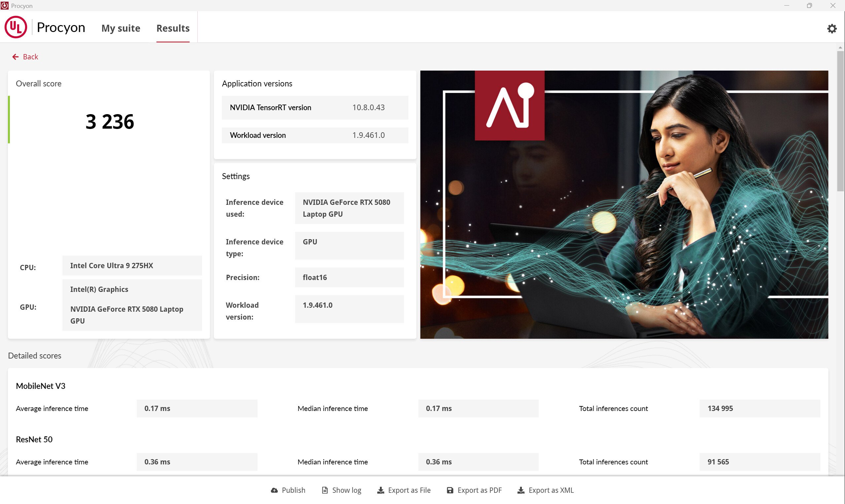Click the Export as PDF save icon
Viewport: 845px width, 504px height.
pos(450,490)
